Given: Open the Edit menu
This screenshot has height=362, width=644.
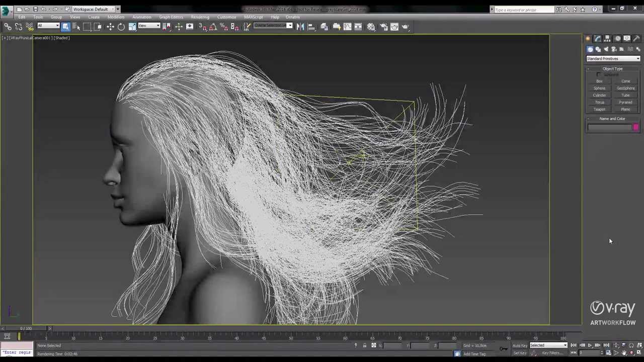Looking at the screenshot, I should 22,17.
